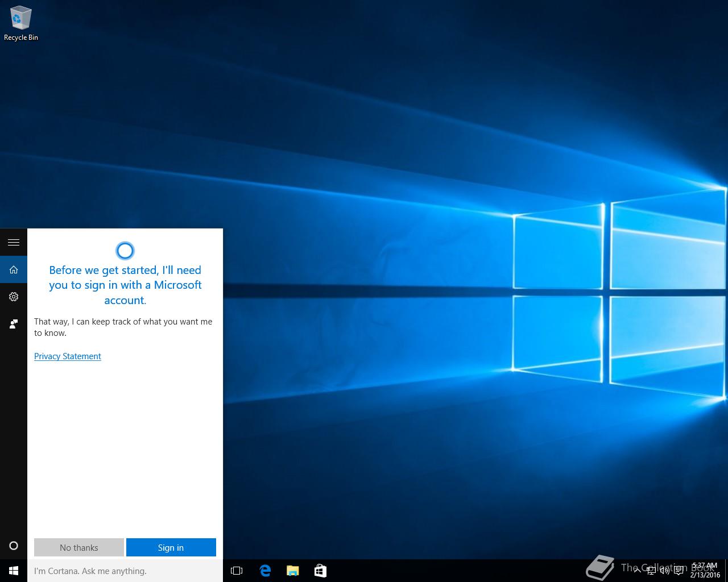
Task: Open File Explorer from taskbar
Action: 293,571
